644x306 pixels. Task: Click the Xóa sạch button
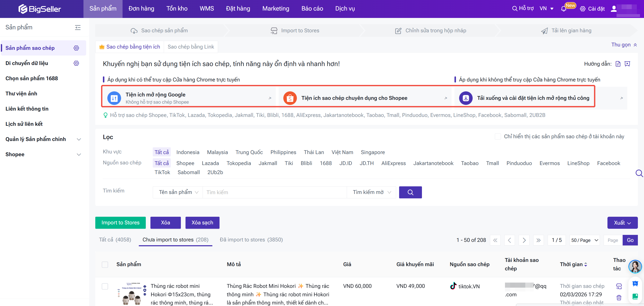[x=202, y=223]
